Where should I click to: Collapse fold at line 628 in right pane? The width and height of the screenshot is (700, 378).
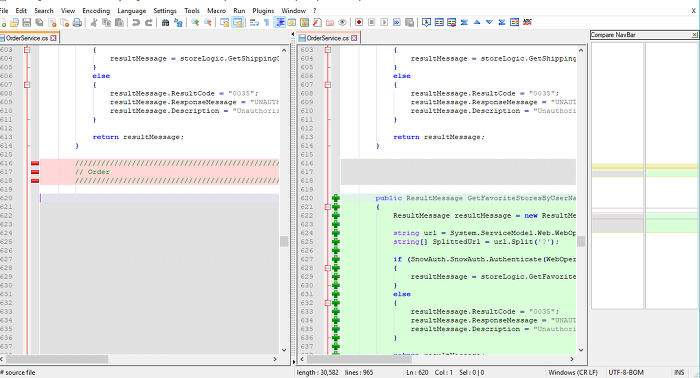pos(328,268)
